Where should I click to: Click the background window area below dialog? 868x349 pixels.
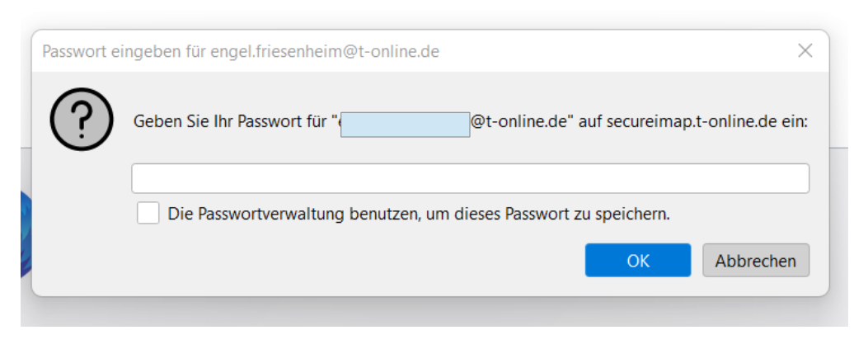[434, 311]
